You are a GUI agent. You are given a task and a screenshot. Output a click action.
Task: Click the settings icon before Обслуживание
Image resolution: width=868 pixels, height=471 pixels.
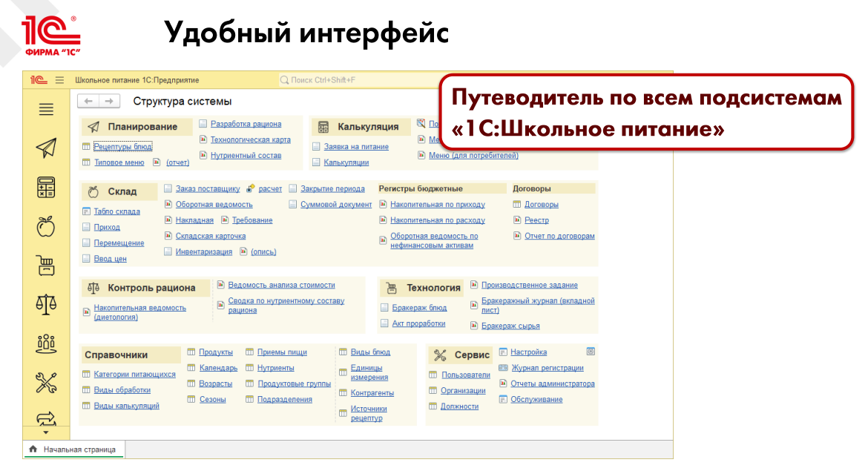503,399
